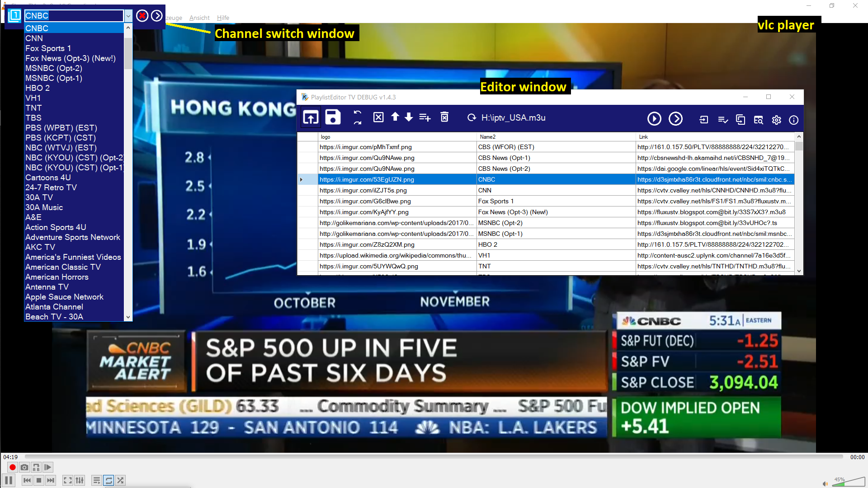Viewport: 868px width, 488px height.
Task: Delete row with trash icon in editor
Action: point(444,117)
